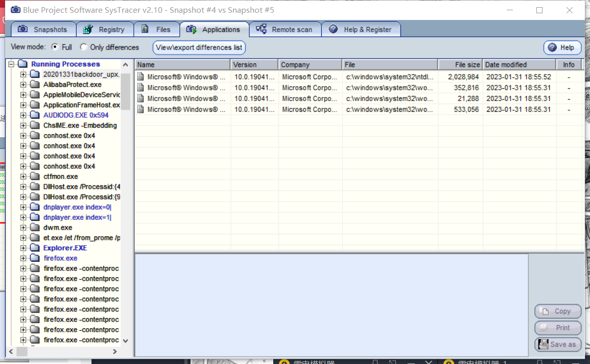Expand the AlibabaProtect.exe node
This screenshot has height=364, width=590.
pos(23,85)
